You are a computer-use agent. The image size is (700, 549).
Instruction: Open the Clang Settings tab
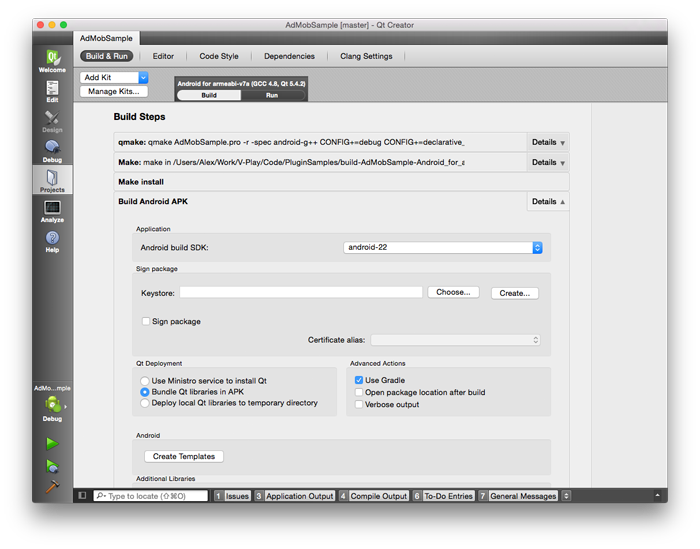click(366, 56)
